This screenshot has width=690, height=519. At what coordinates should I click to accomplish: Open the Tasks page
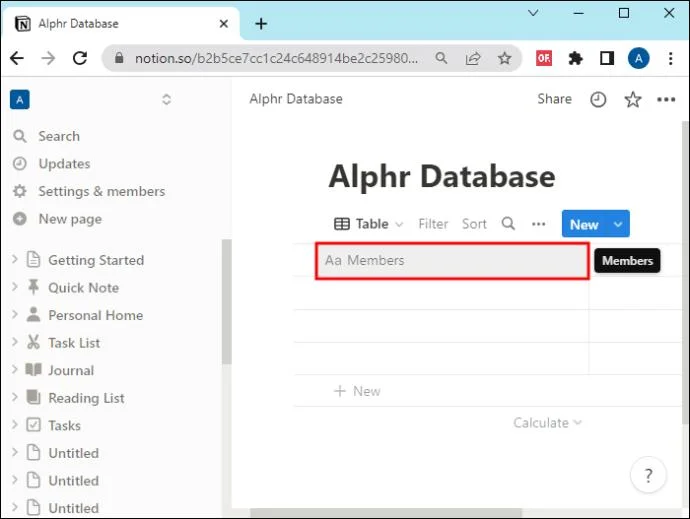64,426
